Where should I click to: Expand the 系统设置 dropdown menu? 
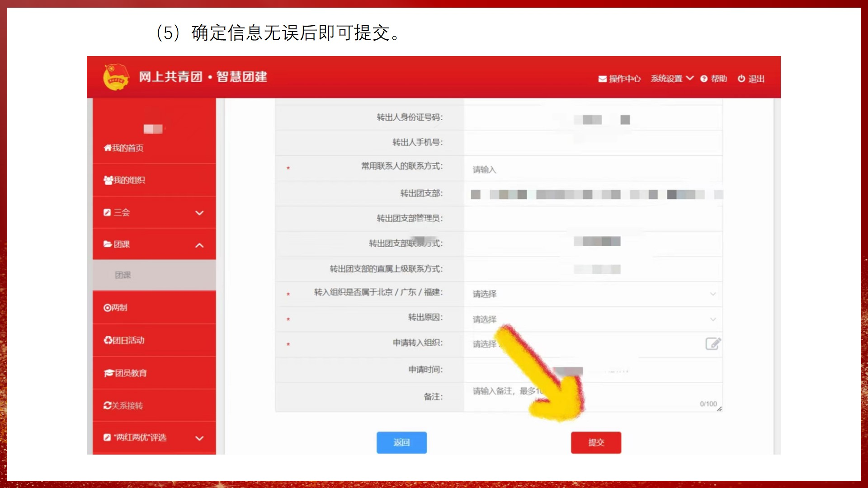point(672,79)
